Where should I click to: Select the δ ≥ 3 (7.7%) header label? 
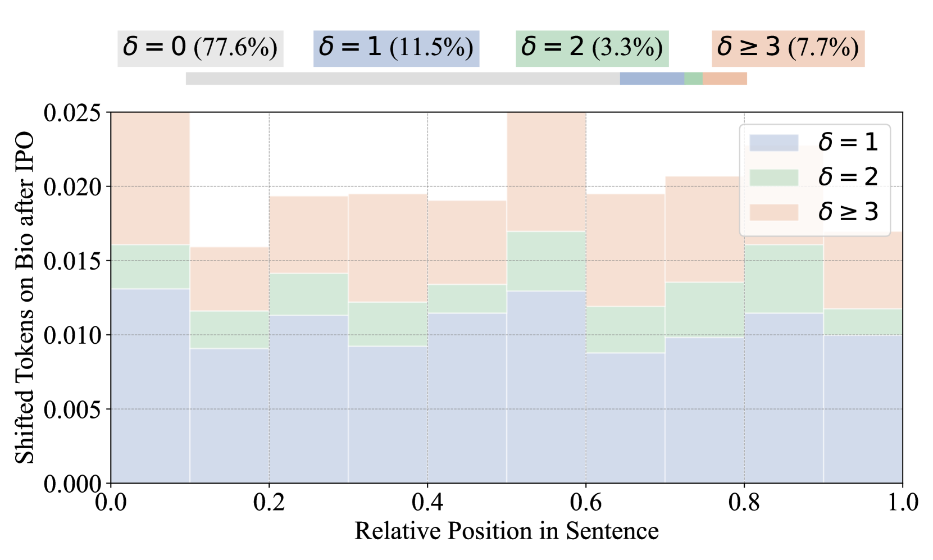pyautogui.click(x=788, y=48)
